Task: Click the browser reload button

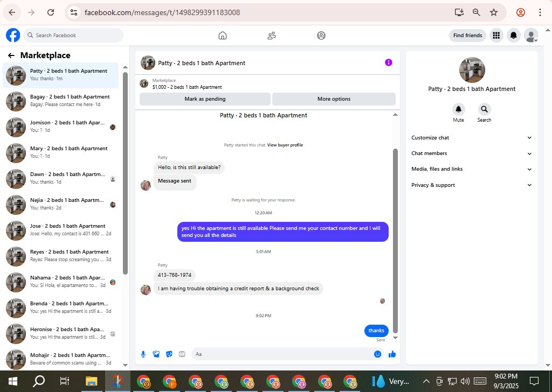Action: (51, 13)
